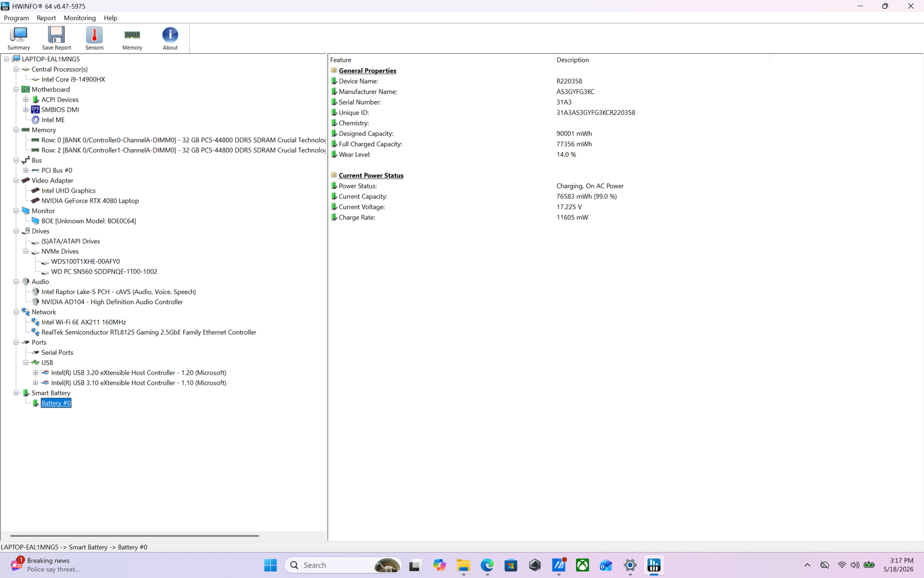Viewport: 924px width, 578px height.
Task: Click the Wear Level value 14.0 %
Action: pyautogui.click(x=566, y=155)
